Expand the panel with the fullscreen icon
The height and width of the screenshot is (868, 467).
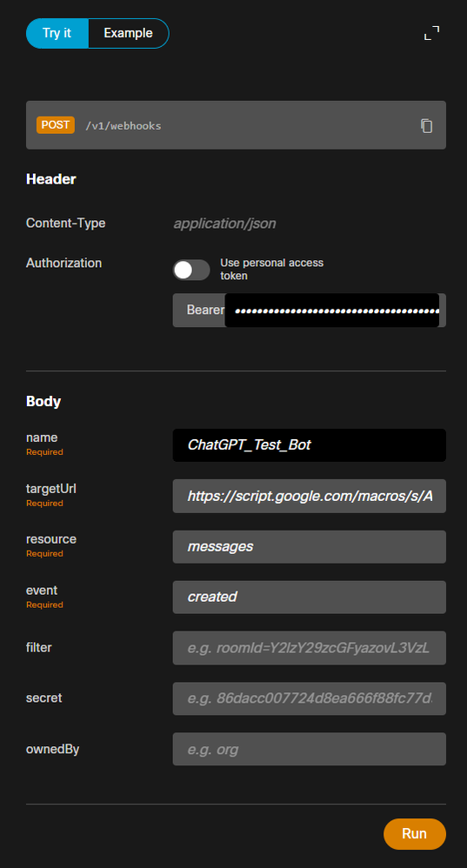[431, 33]
